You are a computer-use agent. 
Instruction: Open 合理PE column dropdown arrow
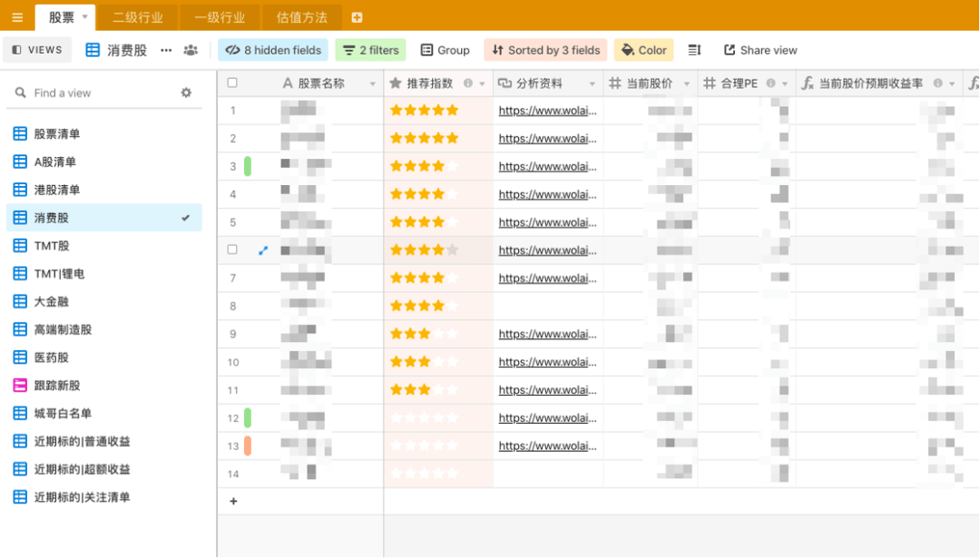(785, 83)
